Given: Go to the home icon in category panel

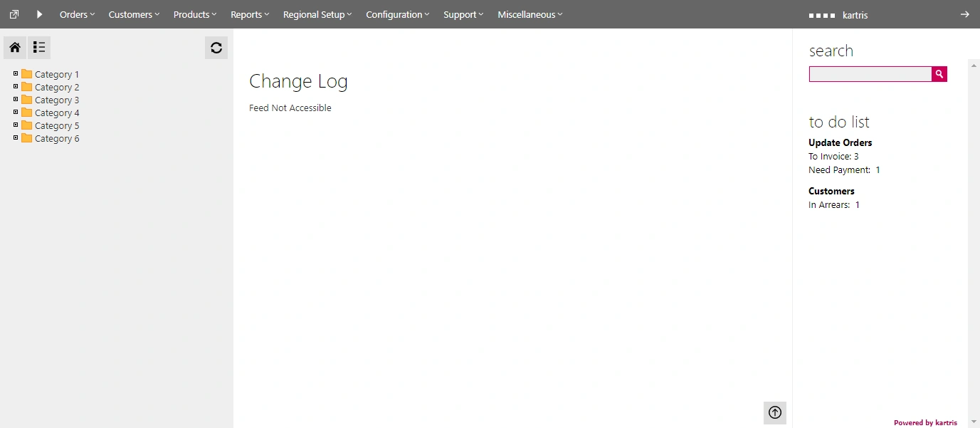Looking at the screenshot, I should 15,48.
